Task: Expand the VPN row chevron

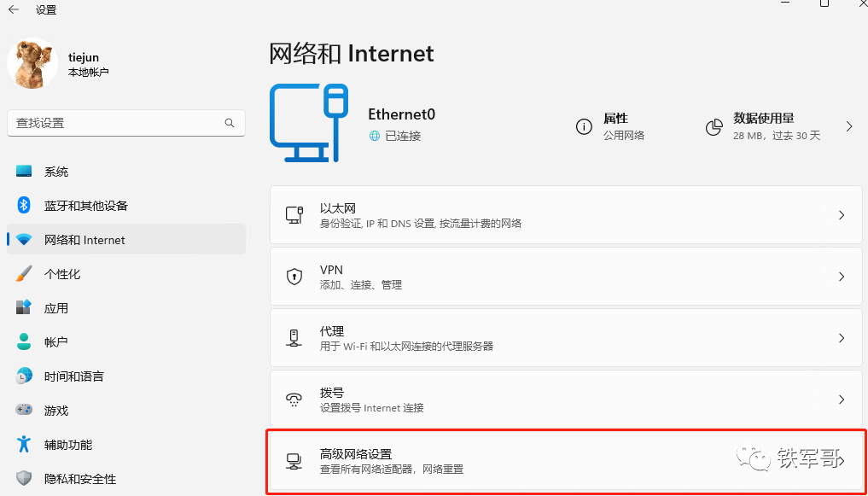Action: point(841,277)
